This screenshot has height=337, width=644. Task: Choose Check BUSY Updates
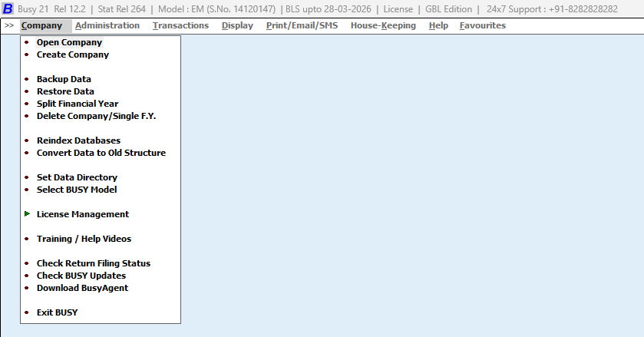(81, 276)
